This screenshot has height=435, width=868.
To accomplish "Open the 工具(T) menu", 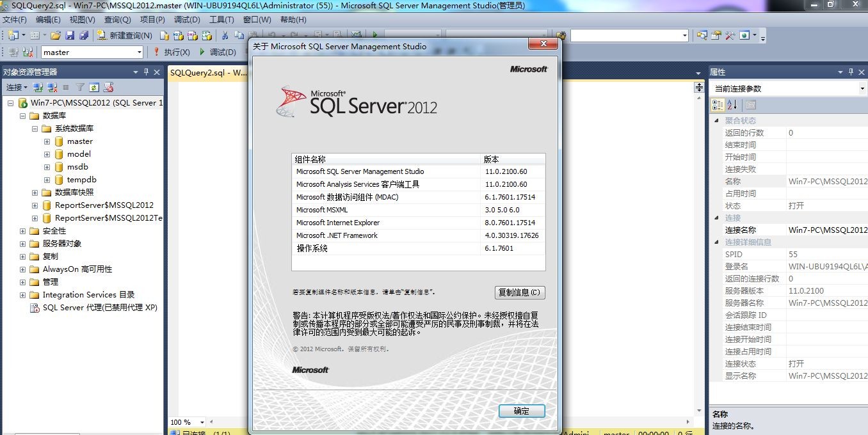I will (x=221, y=20).
